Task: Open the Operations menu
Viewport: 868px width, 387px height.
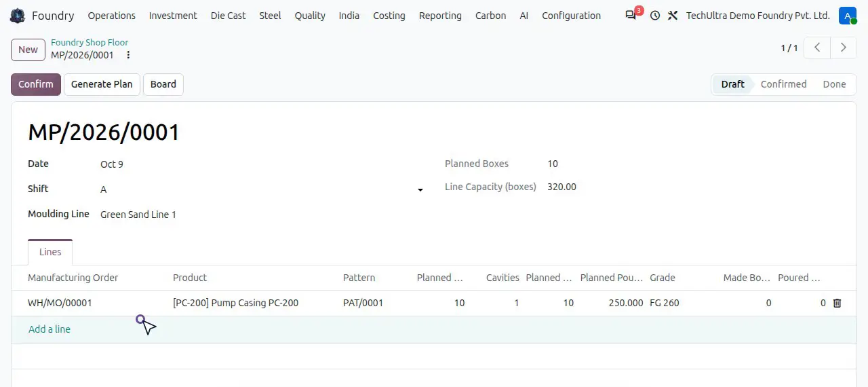Action: pyautogui.click(x=112, y=16)
